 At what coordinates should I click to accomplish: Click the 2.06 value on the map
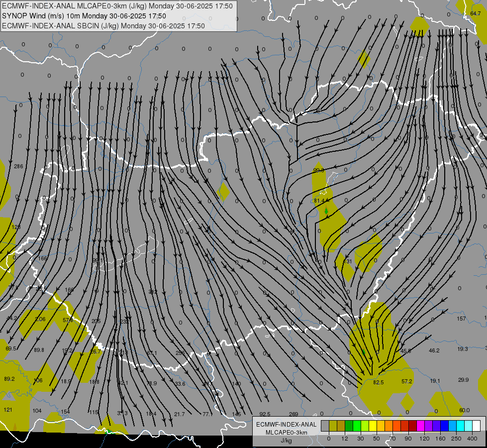click(40, 319)
